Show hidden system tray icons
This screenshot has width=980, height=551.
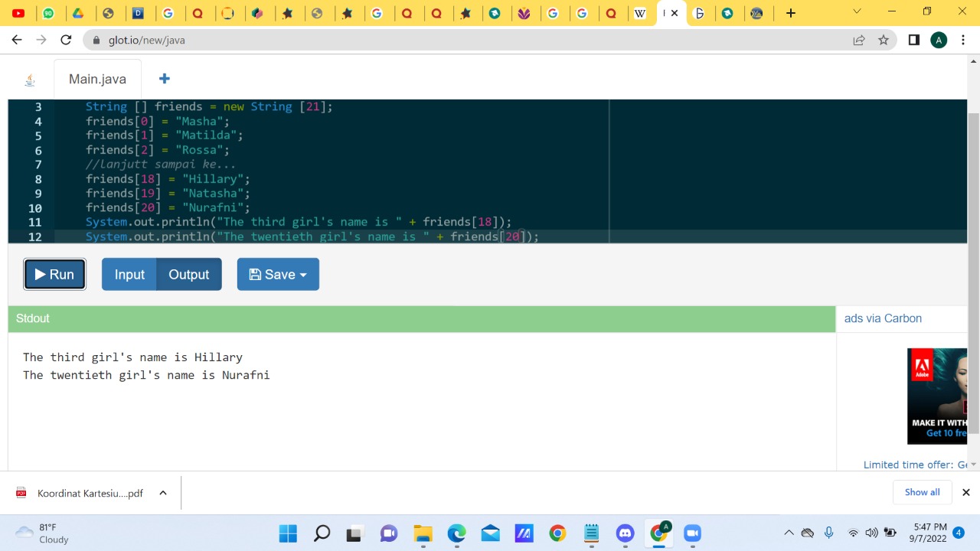789,533
